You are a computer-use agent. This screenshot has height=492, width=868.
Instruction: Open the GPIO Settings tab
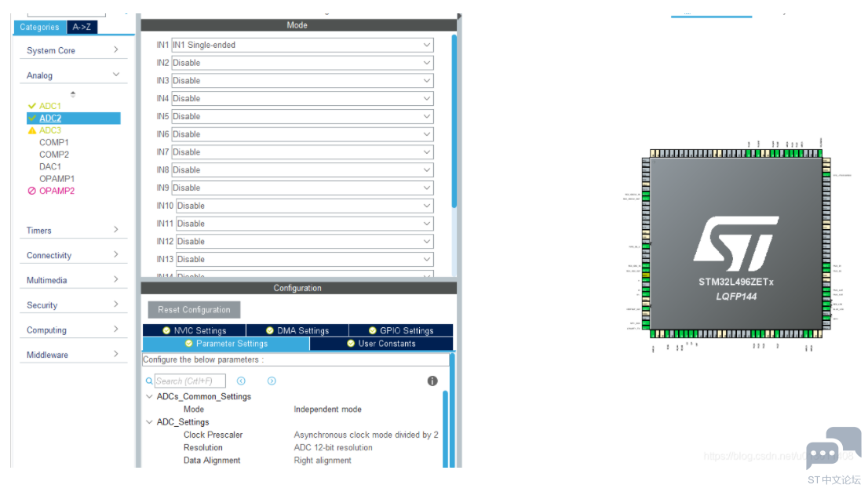pos(400,330)
